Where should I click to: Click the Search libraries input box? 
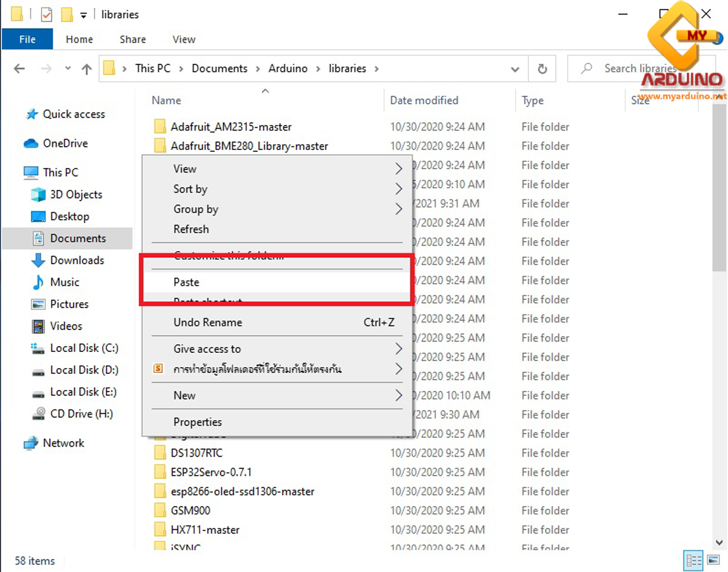click(640, 68)
